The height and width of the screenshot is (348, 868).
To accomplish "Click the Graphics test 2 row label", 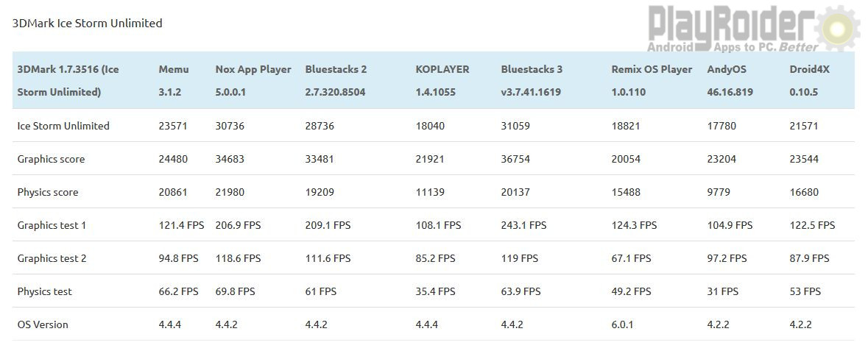I will 52,258.
